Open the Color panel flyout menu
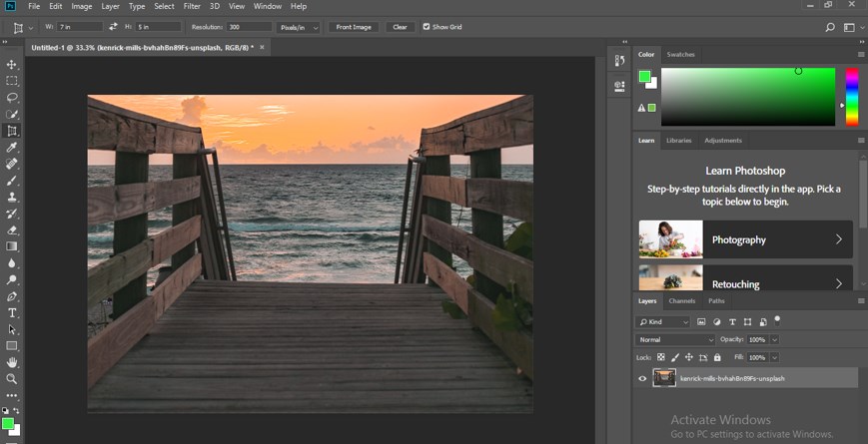Screen dimensions: 868x444 click(861, 54)
